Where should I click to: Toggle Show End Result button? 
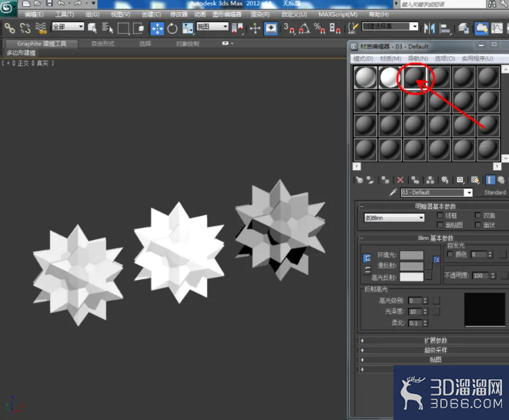pyautogui.click(x=491, y=180)
